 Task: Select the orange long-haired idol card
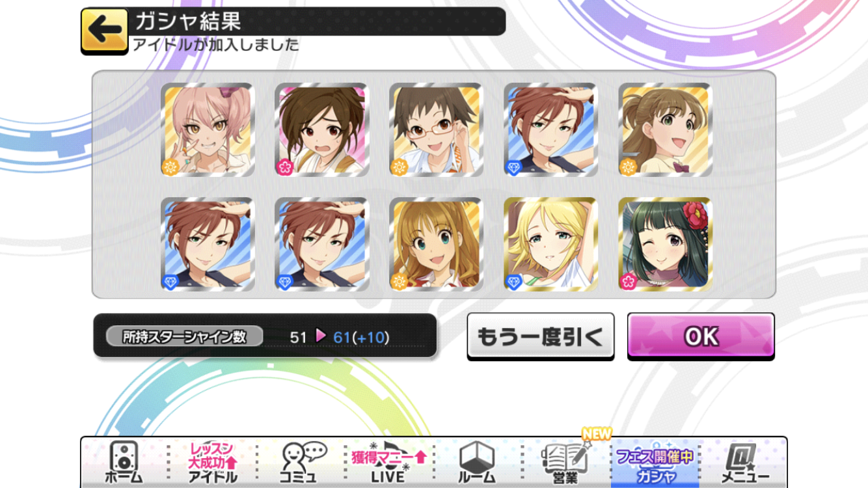[x=437, y=245]
